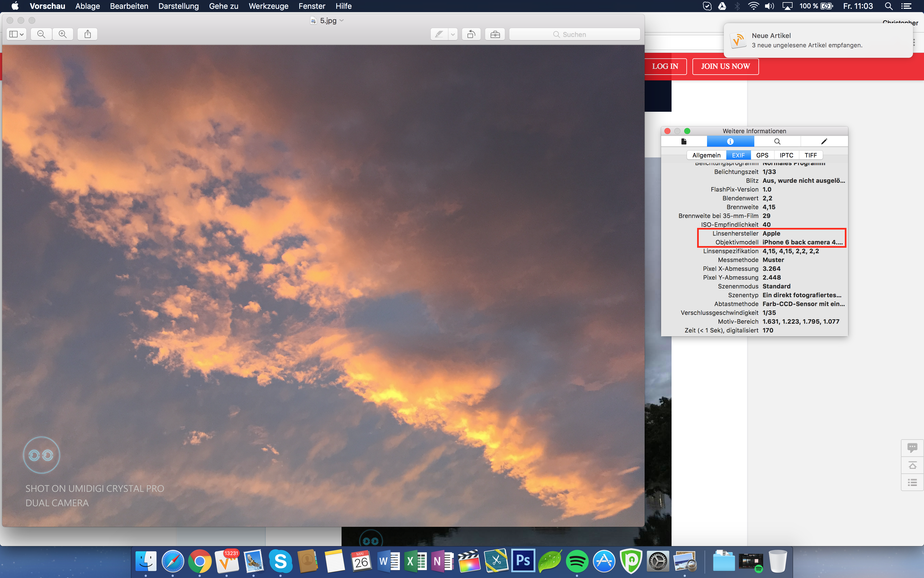Select the info (i) inspector tab
This screenshot has width=924, height=578.
point(730,141)
